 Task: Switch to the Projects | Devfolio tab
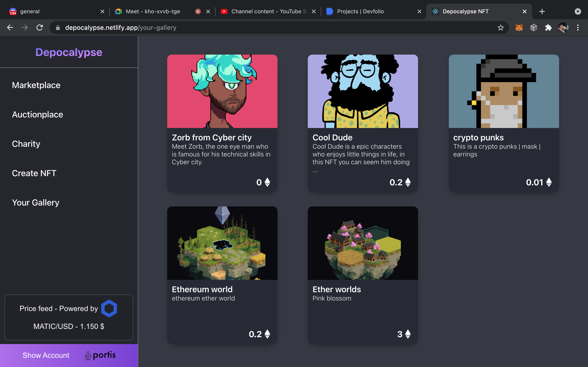(x=360, y=11)
